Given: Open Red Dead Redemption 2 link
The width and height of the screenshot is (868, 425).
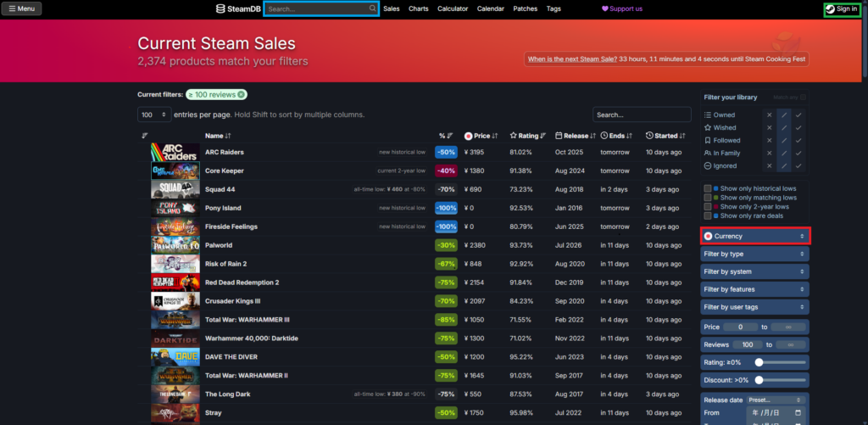Looking at the screenshot, I should coord(242,282).
